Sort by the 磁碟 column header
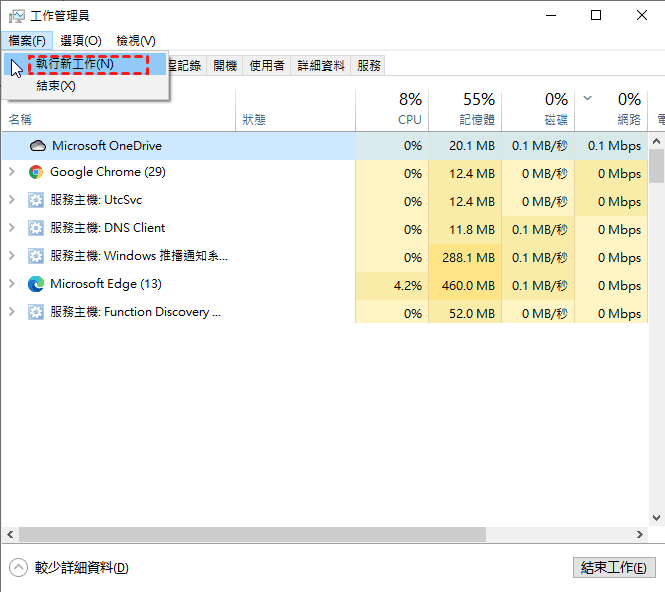The image size is (665, 592). tap(538, 111)
